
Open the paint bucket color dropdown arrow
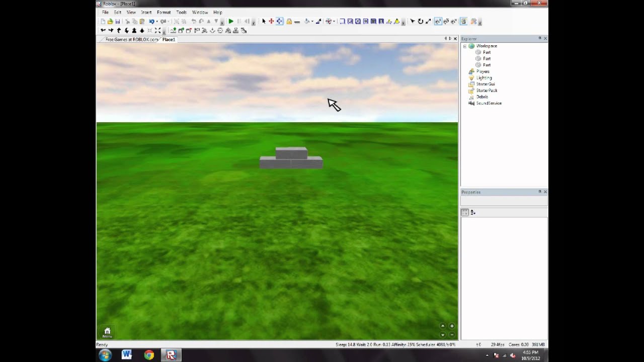click(x=312, y=22)
